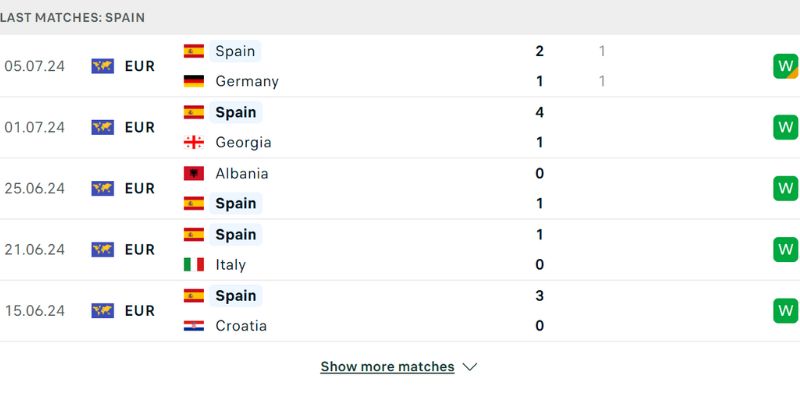Click the win badge for the Croatia match
The image size is (800, 400).
(785, 311)
